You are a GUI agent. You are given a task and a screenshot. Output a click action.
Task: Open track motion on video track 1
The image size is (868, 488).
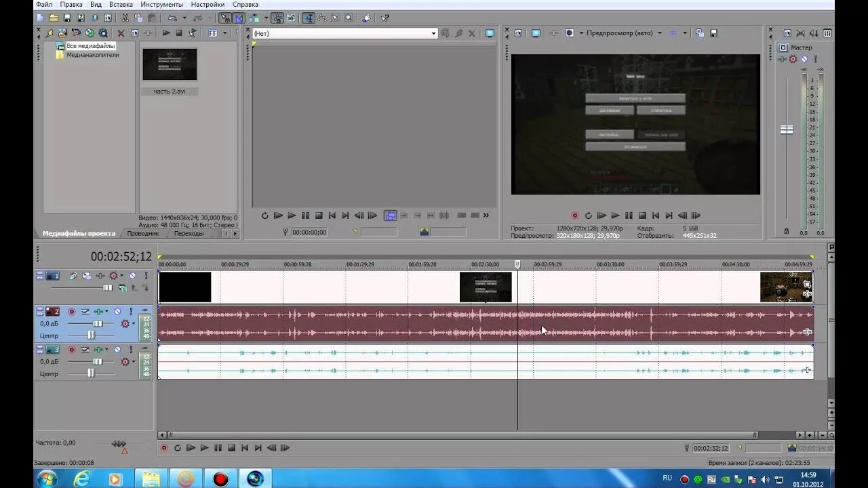tap(87, 275)
